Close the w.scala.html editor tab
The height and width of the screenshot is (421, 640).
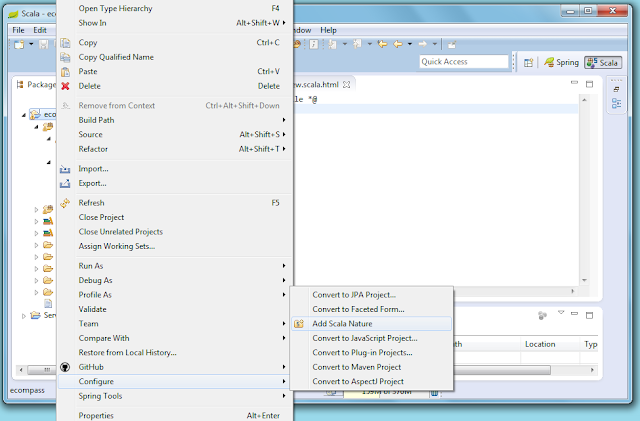pos(347,85)
